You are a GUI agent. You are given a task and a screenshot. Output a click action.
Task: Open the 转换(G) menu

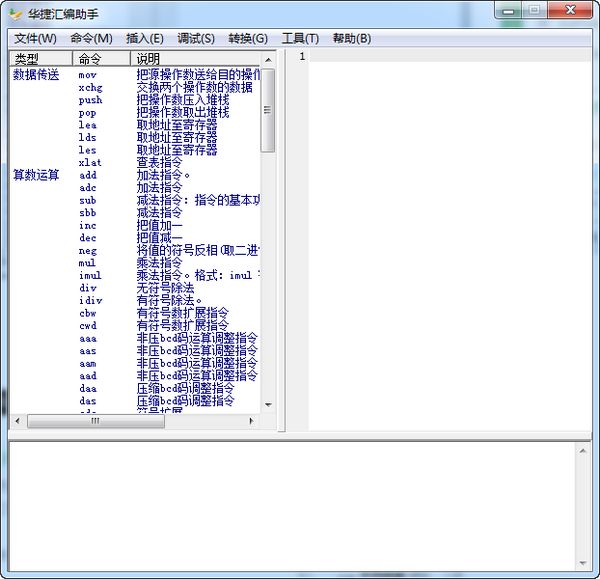(248, 38)
